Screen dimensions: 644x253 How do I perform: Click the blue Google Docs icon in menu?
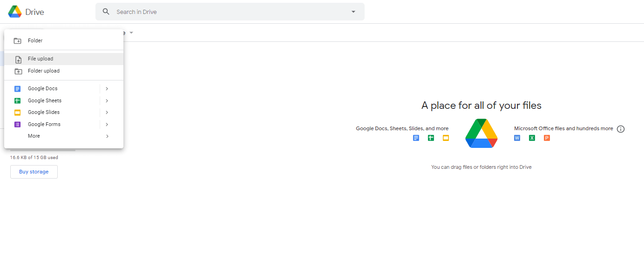click(x=18, y=88)
